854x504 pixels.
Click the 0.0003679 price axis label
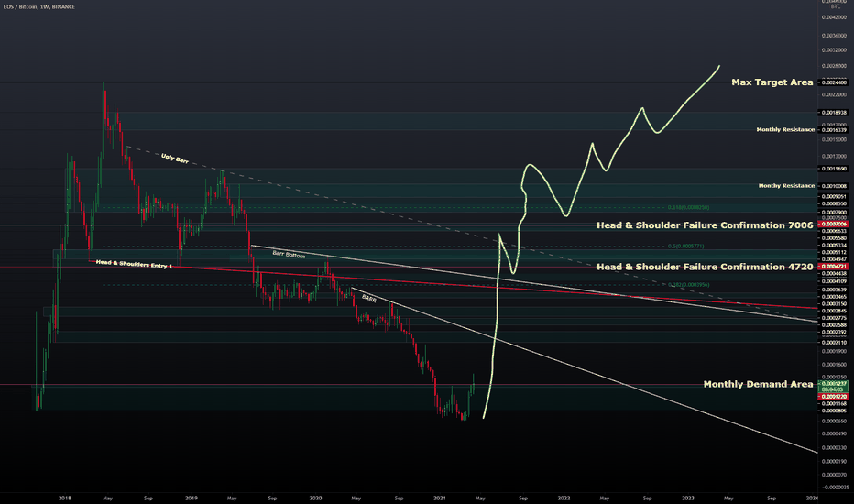click(x=834, y=290)
